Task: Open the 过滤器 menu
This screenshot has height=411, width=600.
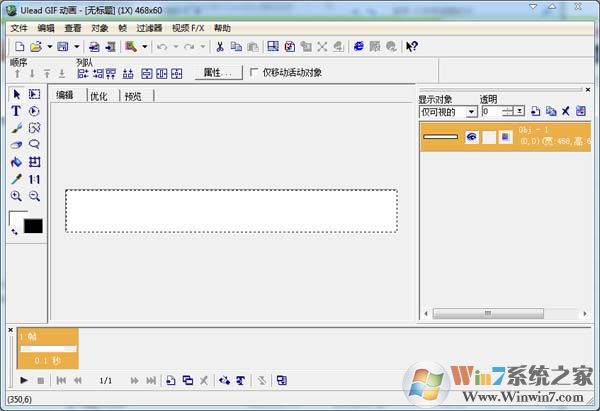Action: click(149, 28)
